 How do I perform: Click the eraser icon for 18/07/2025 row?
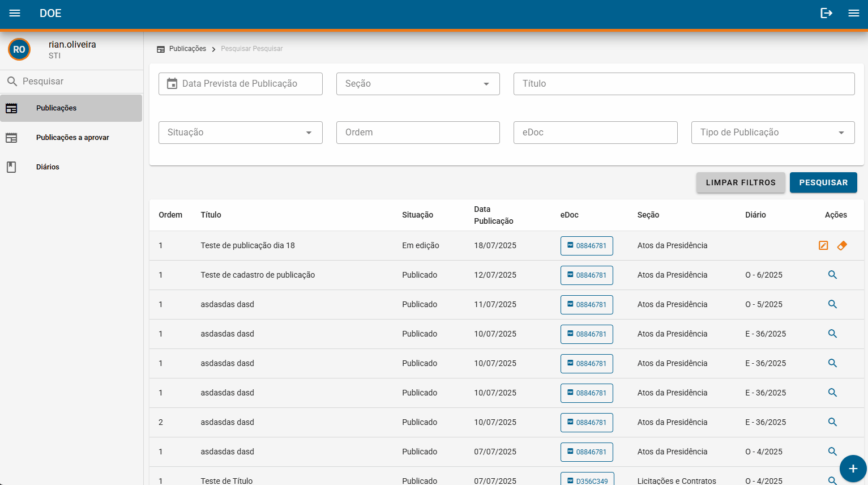pyautogui.click(x=842, y=245)
